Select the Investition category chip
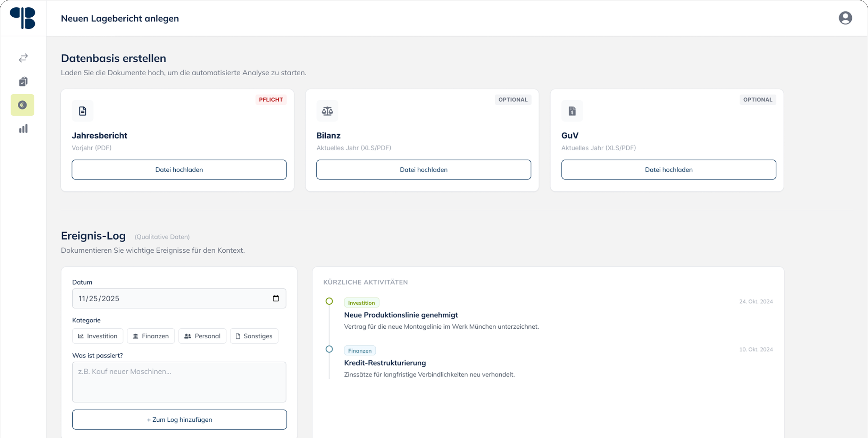The image size is (868, 438). click(98, 336)
